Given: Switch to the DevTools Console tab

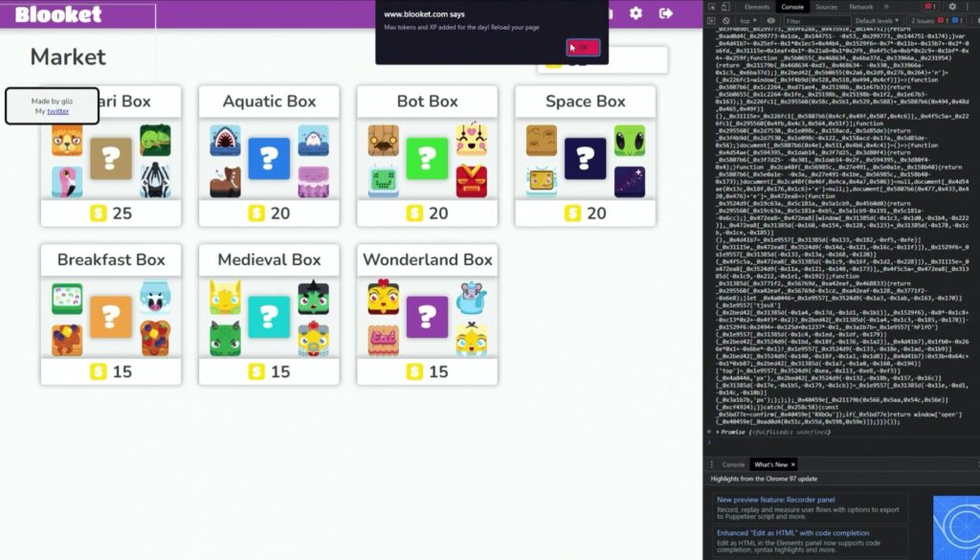Looking at the screenshot, I should click(792, 7).
